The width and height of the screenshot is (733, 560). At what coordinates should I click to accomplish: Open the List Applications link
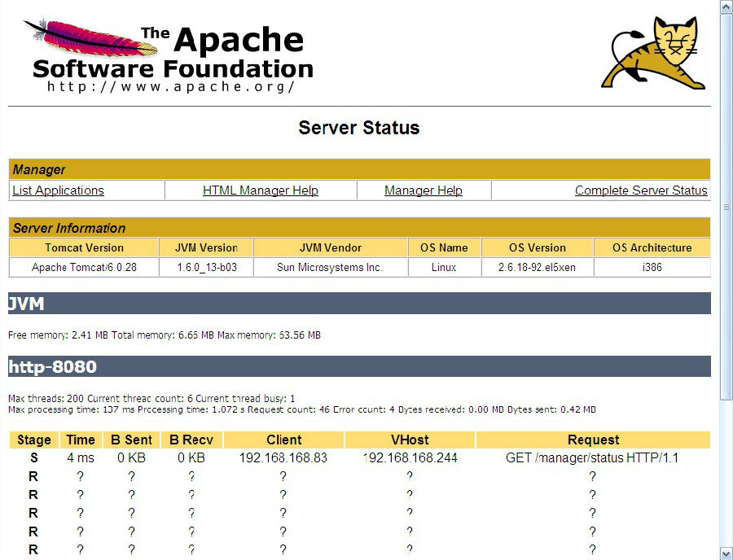pyautogui.click(x=59, y=190)
